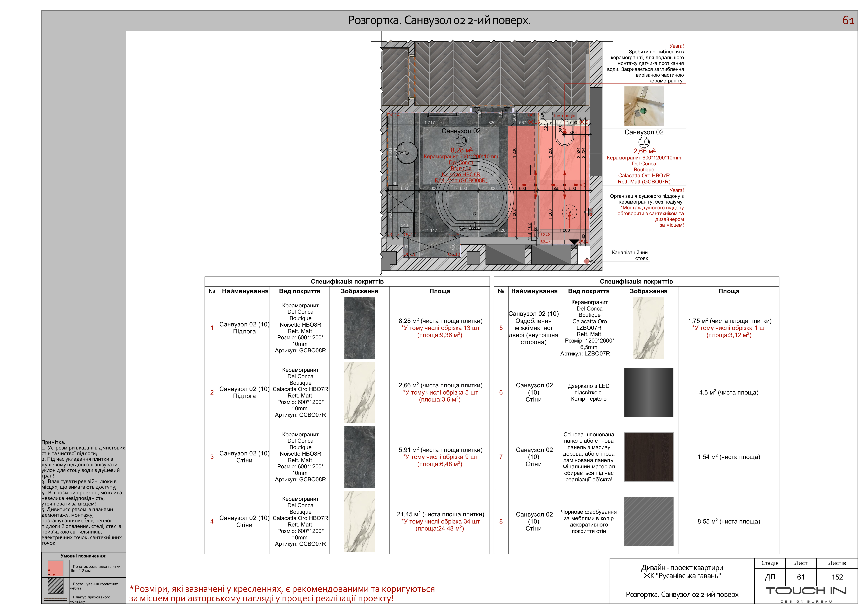Click the water leak sensor photo thumbnail
This screenshot has width=868, height=614.
tap(644, 106)
